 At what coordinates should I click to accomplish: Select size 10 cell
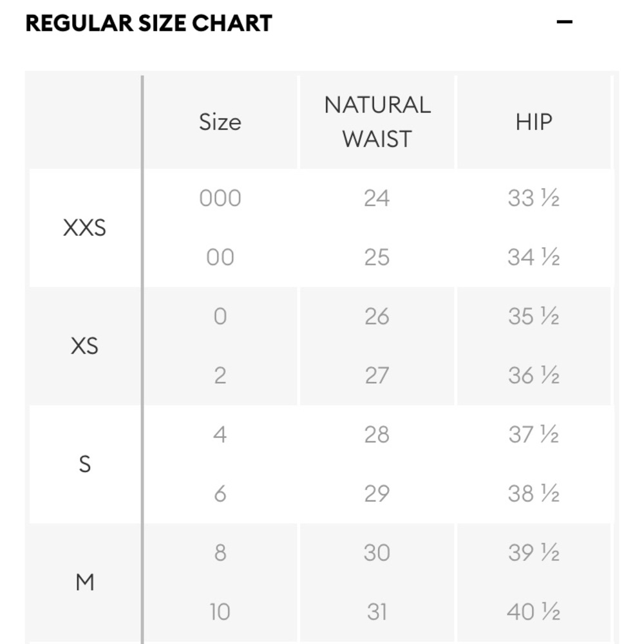click(x=220, y=612)
